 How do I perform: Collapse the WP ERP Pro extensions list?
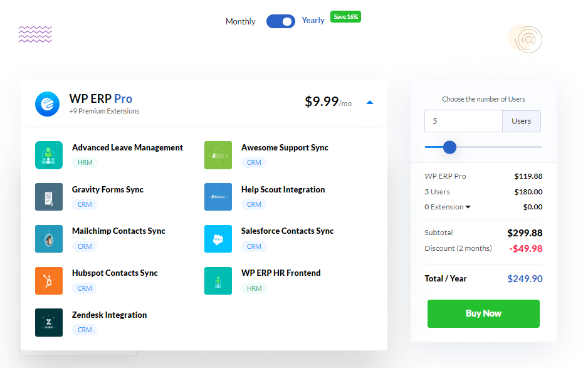click(370, 102)
